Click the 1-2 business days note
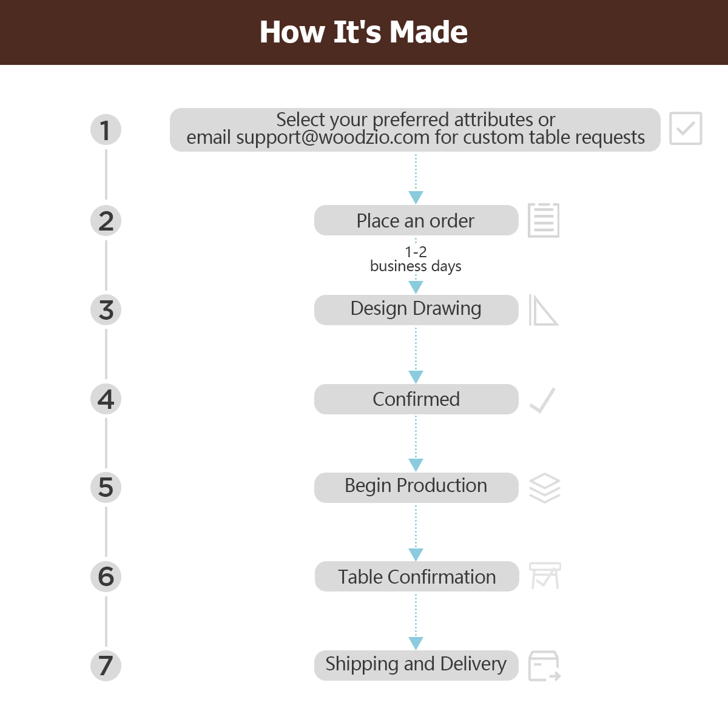Screen dimensions: 728x728 pos(416,259)
